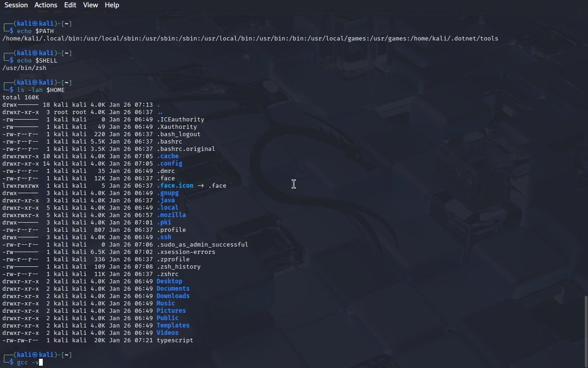The width and height of the screenshot is (588, 368).
Task: Click the Videos directory entry
Action: pyautogui.click(x=167, y=333)
